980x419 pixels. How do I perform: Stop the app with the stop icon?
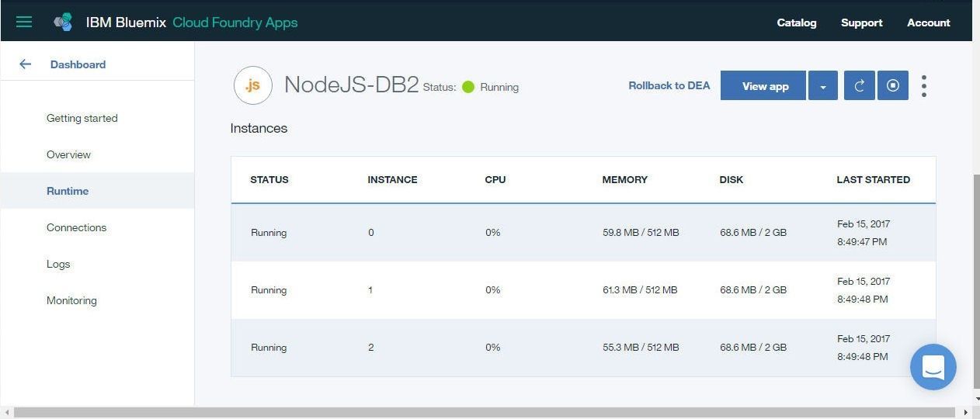pos(893,86)
